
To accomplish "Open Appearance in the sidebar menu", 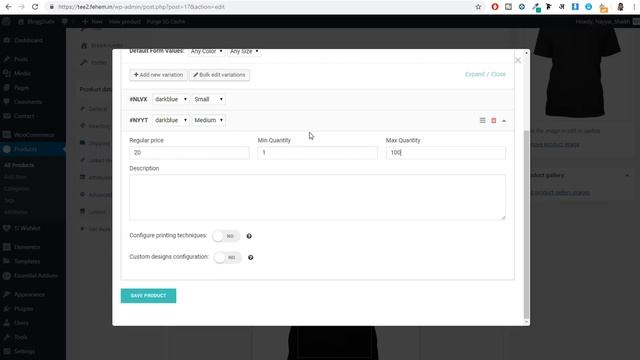I will (29, 294).
